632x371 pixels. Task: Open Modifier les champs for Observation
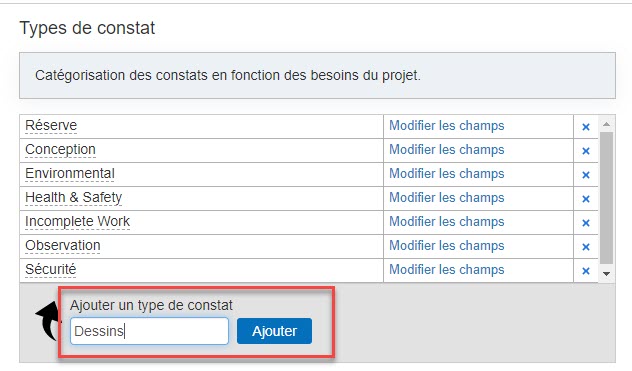pyautogui.click(x=447, y=246)
